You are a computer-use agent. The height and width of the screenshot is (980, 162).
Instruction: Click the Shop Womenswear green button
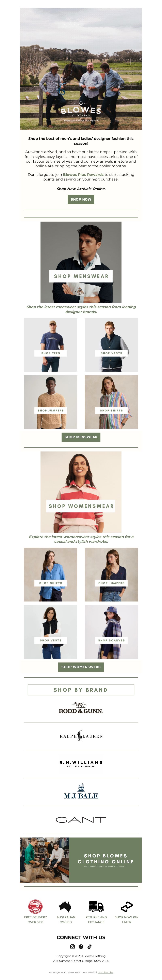[81, 667]
